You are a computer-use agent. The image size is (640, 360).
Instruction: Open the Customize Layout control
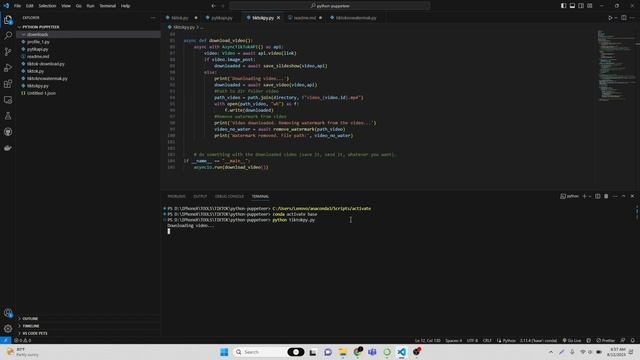[590, 6]
